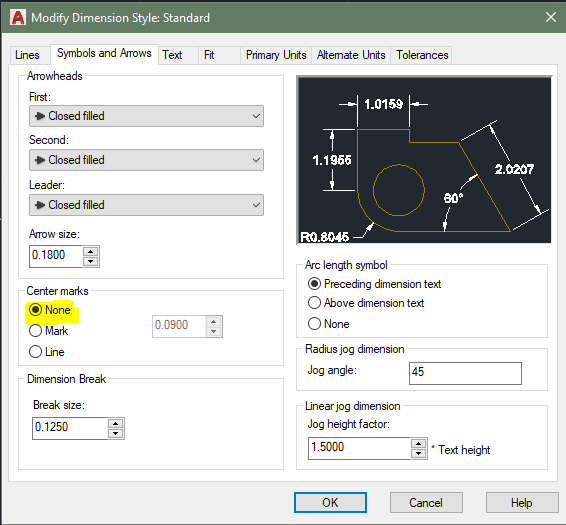Open the Tolerances tab

click(x=422, y=55)
